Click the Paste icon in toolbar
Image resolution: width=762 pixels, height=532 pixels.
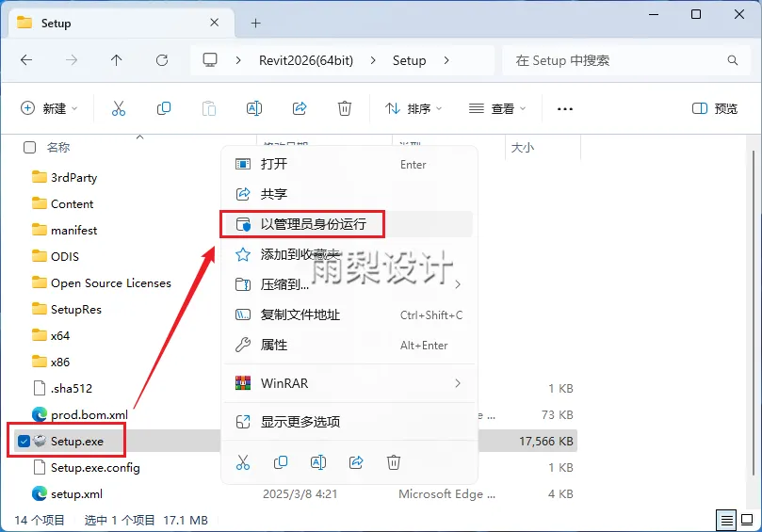(x=209, y=108)
